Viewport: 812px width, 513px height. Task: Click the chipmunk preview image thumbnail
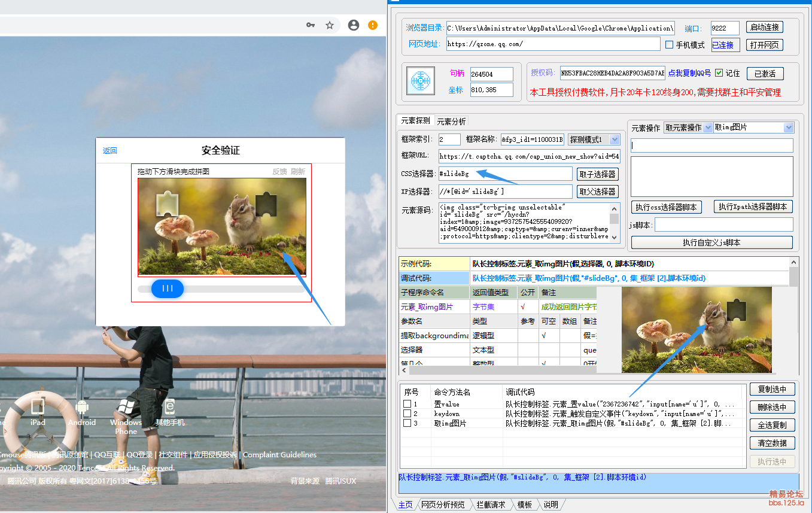click(x=697, y=330)
